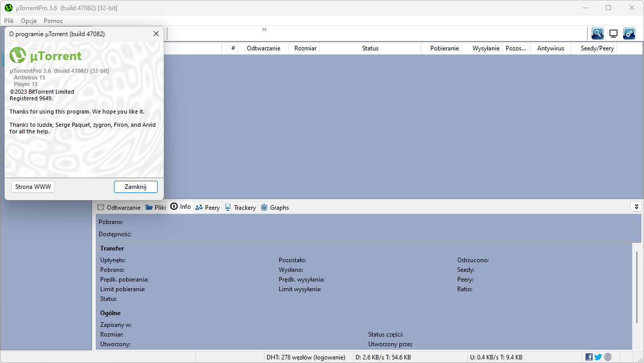Click the "Antivirus 15" line in About dialog
Screen dimensions: 644x363
tap(29, 77)
